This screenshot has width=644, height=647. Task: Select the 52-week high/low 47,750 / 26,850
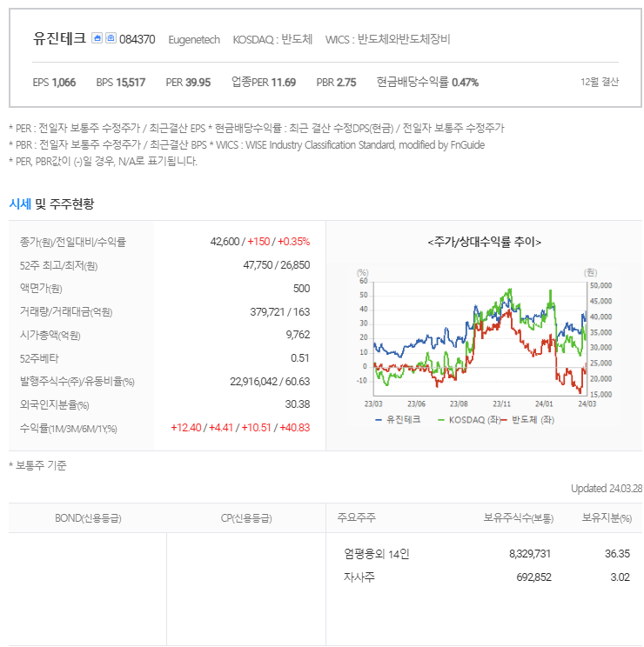(276, 265)
